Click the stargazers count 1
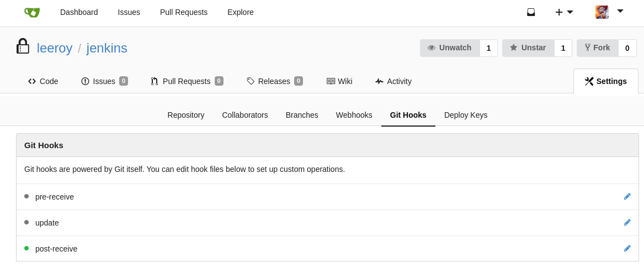Image resolution: width=644 pixels, height=267 pixels. point(563,48)
